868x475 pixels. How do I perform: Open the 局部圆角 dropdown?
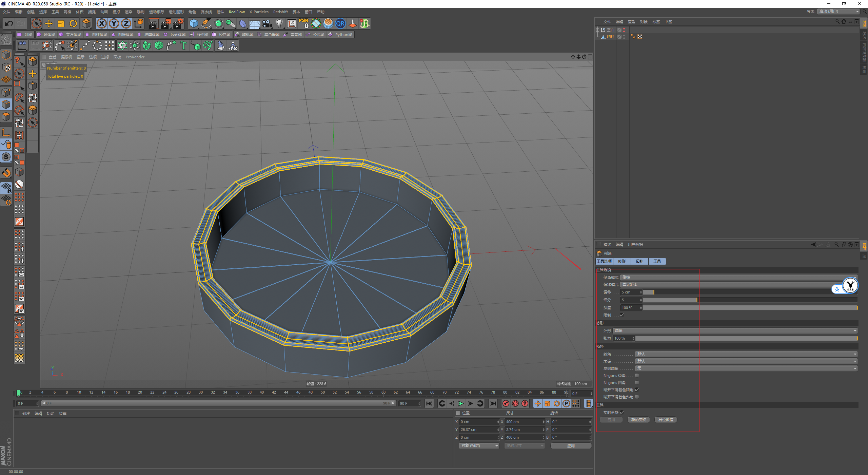point(746,368)
